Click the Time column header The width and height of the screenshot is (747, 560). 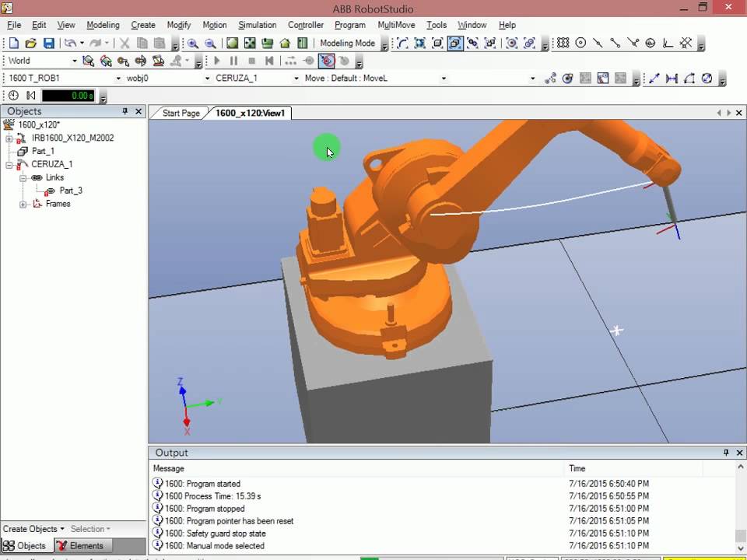click(x=633, y=468)
